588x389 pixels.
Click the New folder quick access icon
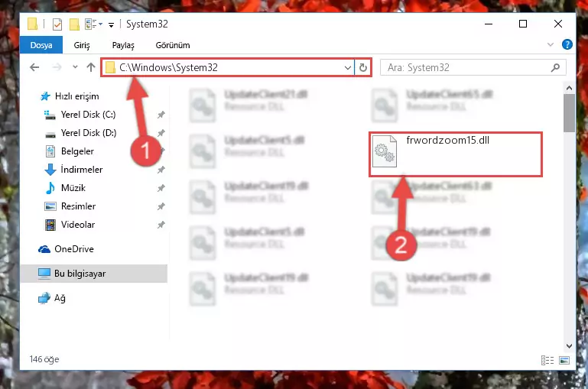click(x=74, y=24)
